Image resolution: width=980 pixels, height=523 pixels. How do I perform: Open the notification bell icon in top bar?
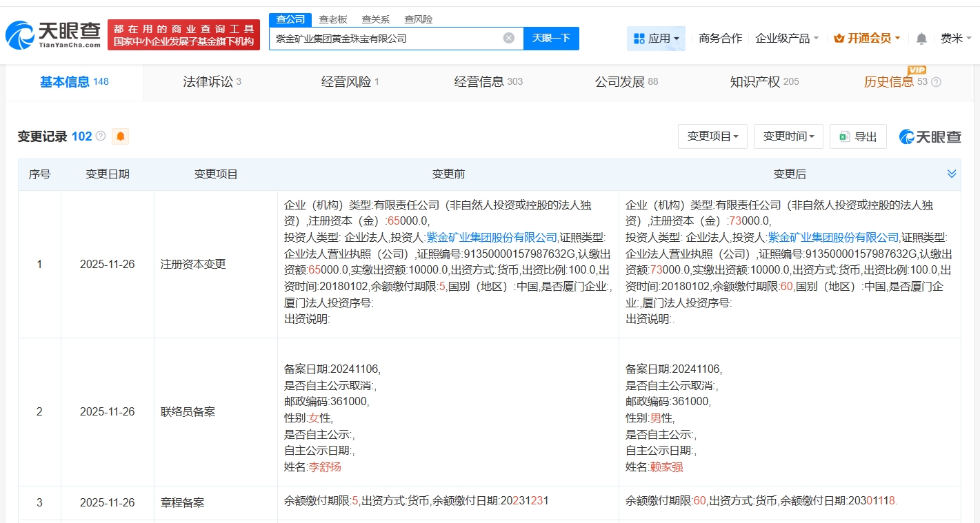coord(920,39)
